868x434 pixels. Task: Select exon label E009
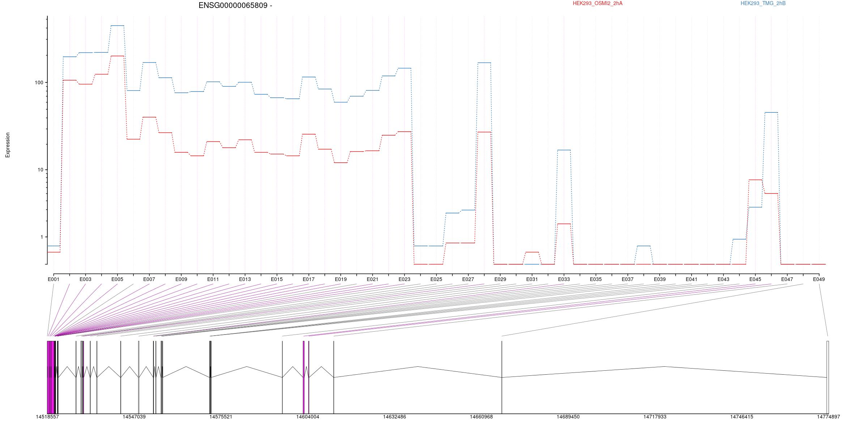pos(181,279)
